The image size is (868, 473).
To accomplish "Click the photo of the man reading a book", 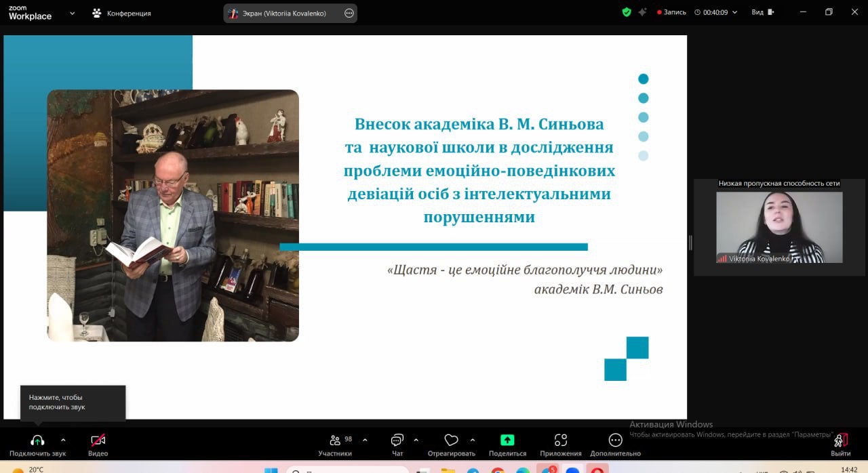I will (x=173, y=215).
